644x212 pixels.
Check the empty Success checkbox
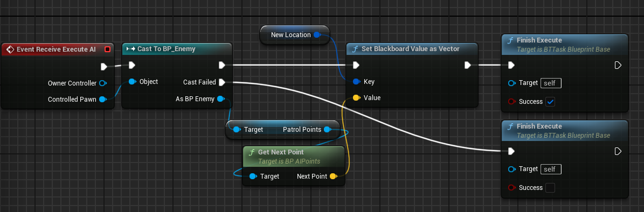click(x=550, y=188)
